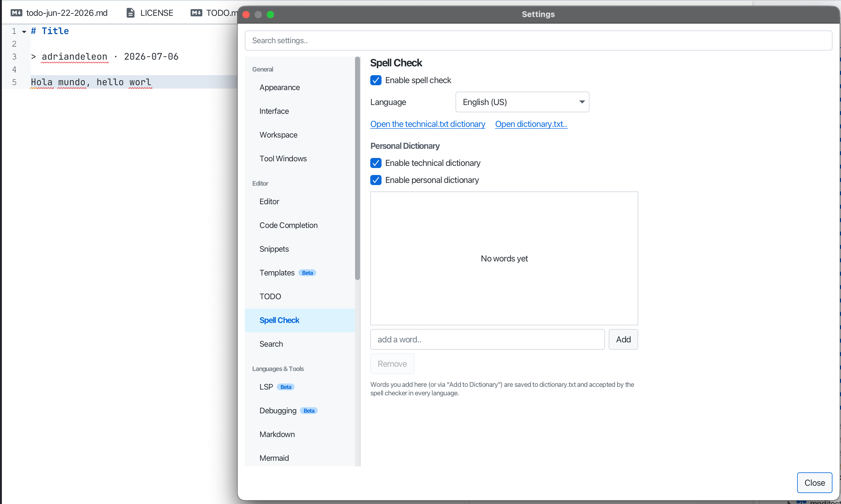Click the add a word input field
841x504 pixels.
487,339
